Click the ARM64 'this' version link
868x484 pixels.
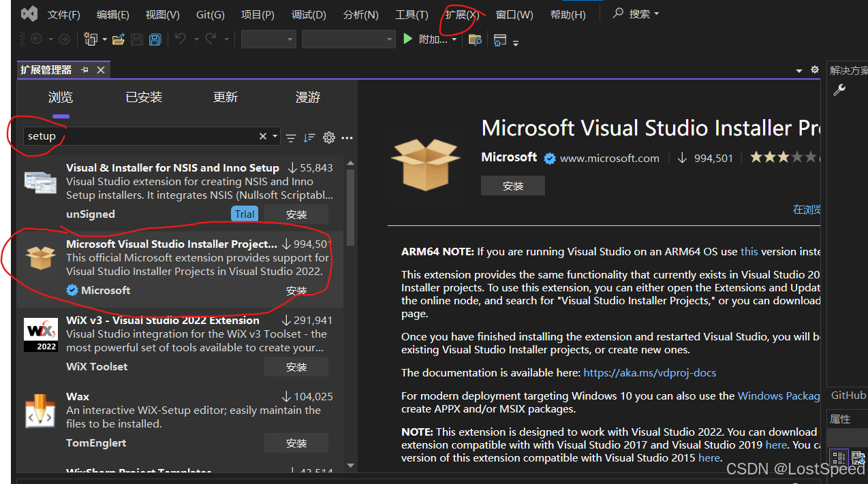[x=749, y=251]
